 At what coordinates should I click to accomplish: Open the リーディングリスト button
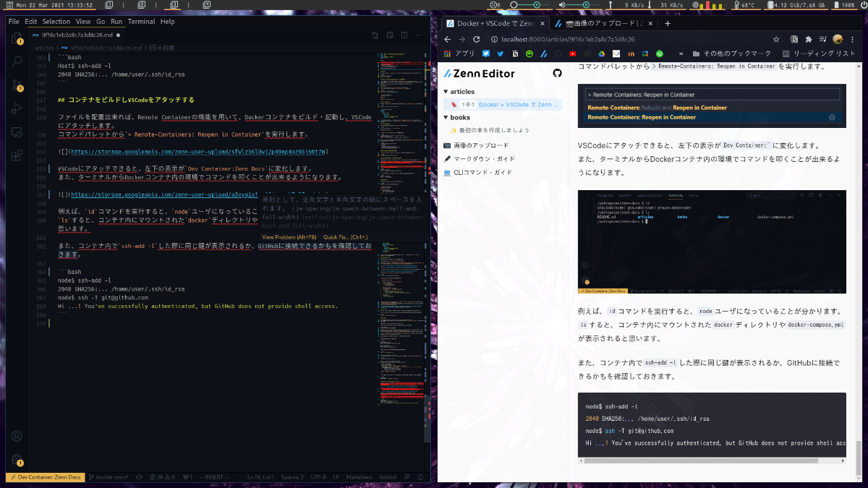[819, 53]
